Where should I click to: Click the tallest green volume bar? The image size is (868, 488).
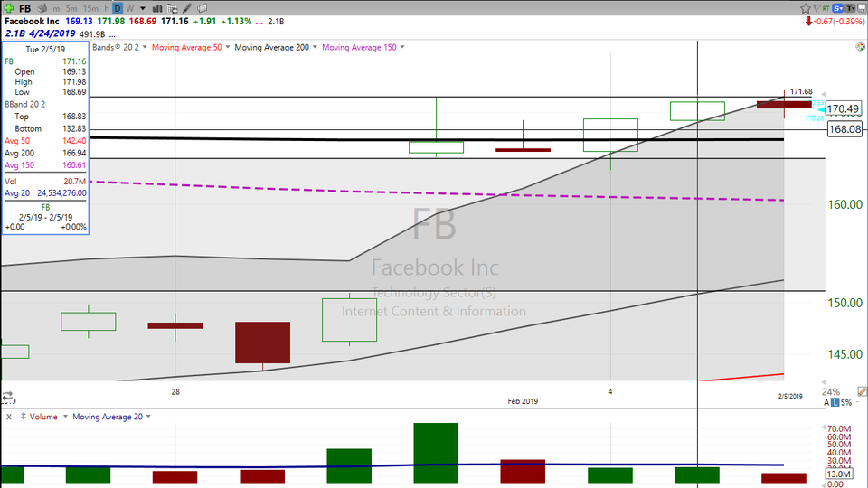tap(436, 453)
